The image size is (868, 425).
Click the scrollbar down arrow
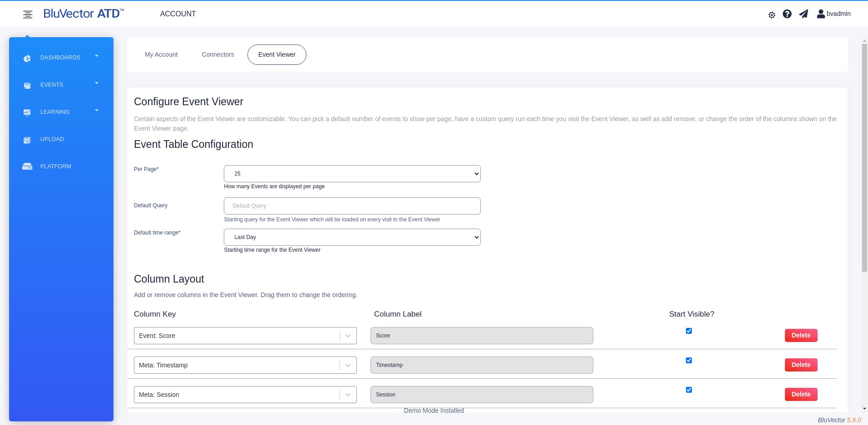864,409
